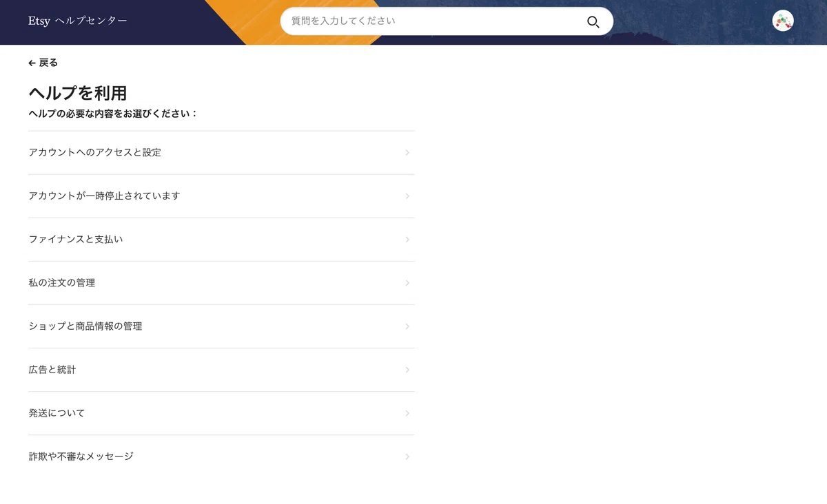
Task: Go back via the 戻る link
Action: click(x=43, y=63)
